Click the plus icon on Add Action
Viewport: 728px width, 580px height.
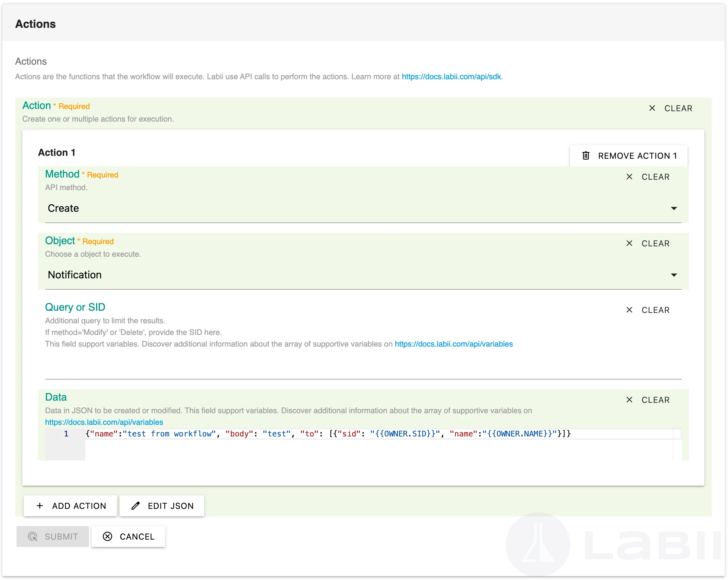(40, 505)
